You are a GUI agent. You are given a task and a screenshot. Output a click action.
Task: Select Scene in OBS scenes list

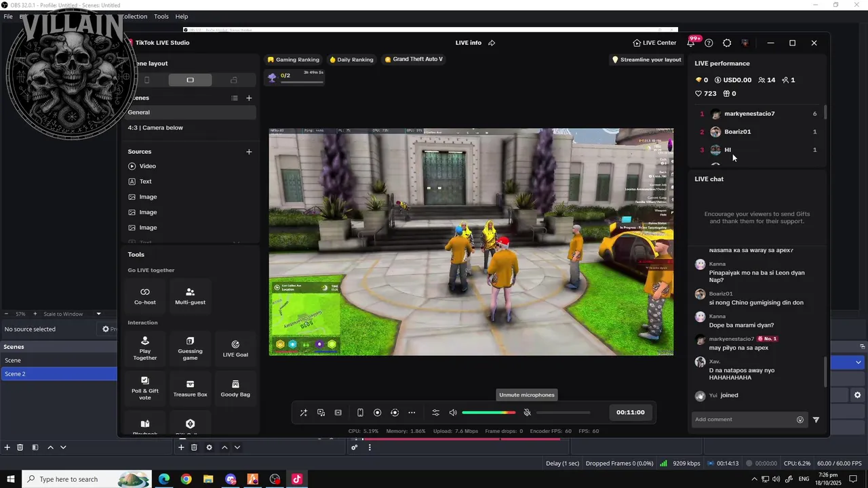tap(59, 361)
